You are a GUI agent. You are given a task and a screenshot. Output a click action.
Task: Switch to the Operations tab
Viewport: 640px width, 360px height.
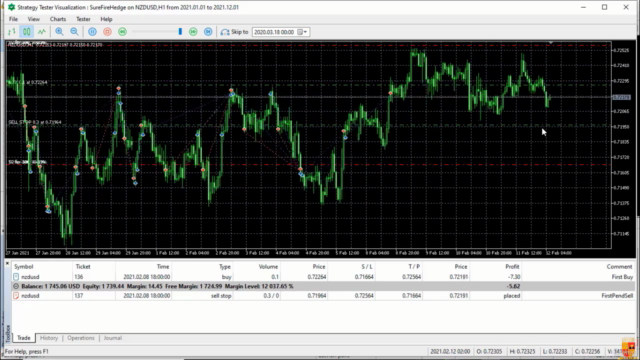pyautogui.click(x=81, y=338)
